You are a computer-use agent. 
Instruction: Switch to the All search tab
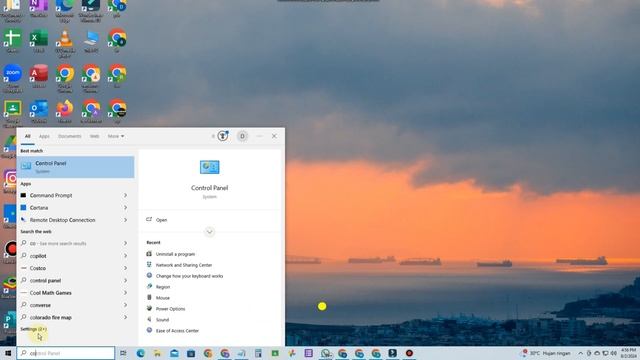click(x=27, y=136)
